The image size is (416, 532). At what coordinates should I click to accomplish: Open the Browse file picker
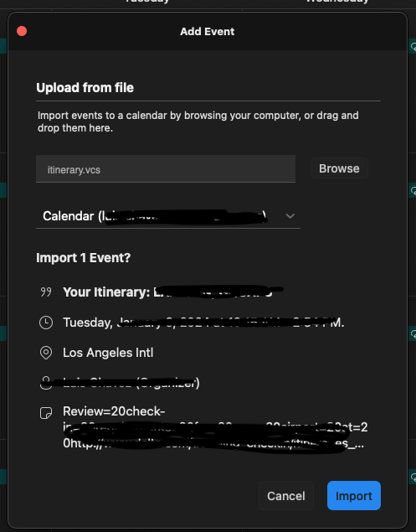[x=339, y=168]
